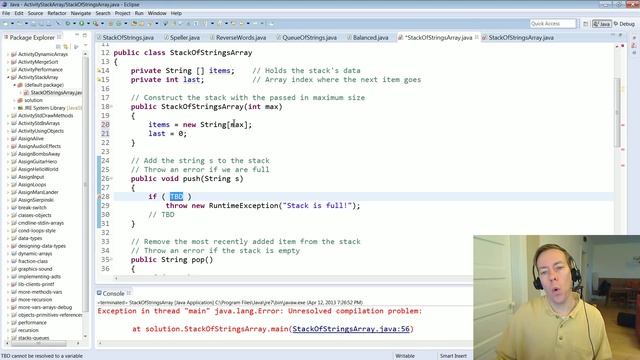Viewport: 640px width, 360px height.
Task: Open the Package Explorer view menu
Action: point(85,46)
